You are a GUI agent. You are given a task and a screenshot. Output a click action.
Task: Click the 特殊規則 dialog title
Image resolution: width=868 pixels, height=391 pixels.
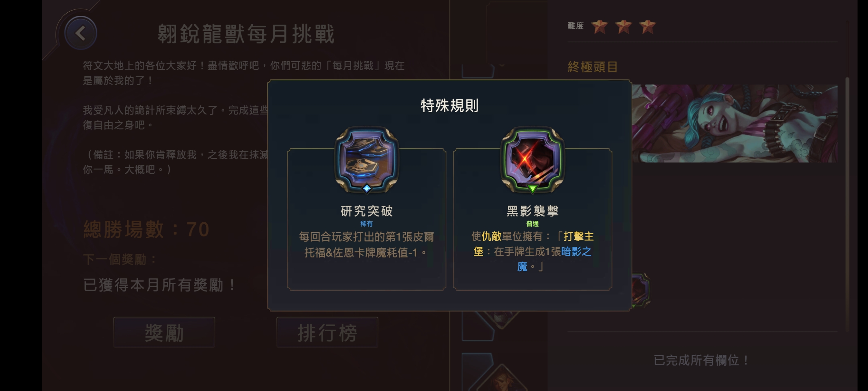pyautogui.click(x=450, y=106)
